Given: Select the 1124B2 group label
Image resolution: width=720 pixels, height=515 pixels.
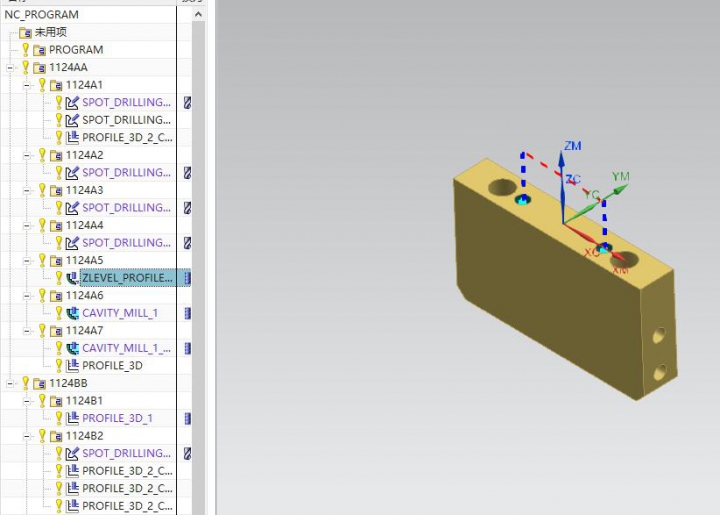Looking at the screenshot, I should [x=84, y=436].
